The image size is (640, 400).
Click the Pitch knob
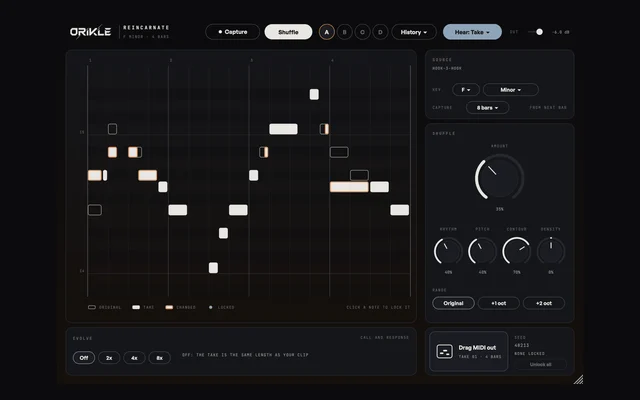pyautogui.click(x=482, y=251)
